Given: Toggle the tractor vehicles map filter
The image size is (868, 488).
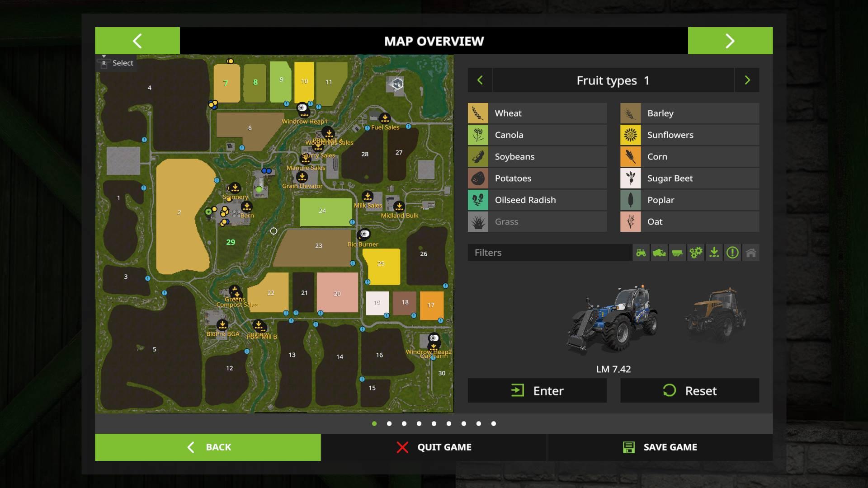Looking at the screenshot, I should coord(641,253).
